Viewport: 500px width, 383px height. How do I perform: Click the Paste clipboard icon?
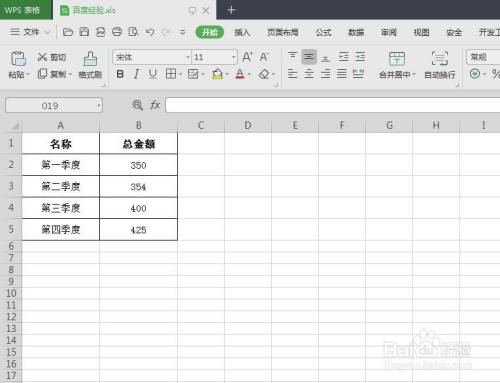point(18,59)
